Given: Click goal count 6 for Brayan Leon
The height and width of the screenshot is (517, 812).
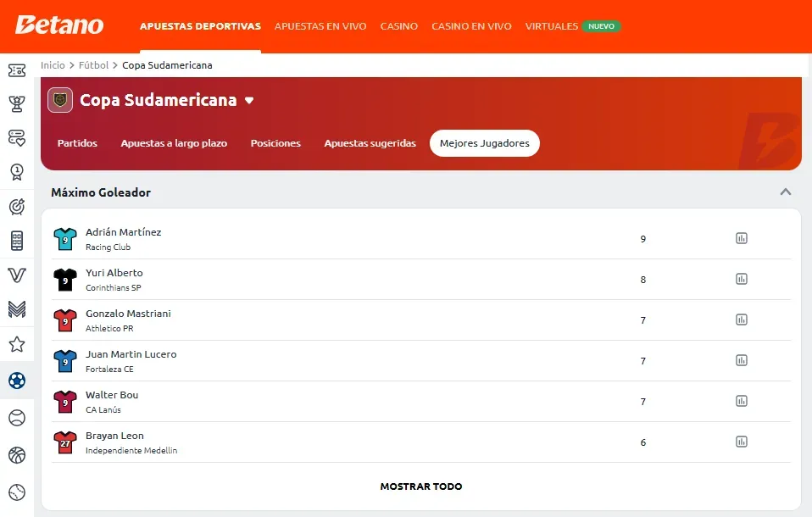Looking at the screenshot, I should pyautogui.click(x=643, y=442).
